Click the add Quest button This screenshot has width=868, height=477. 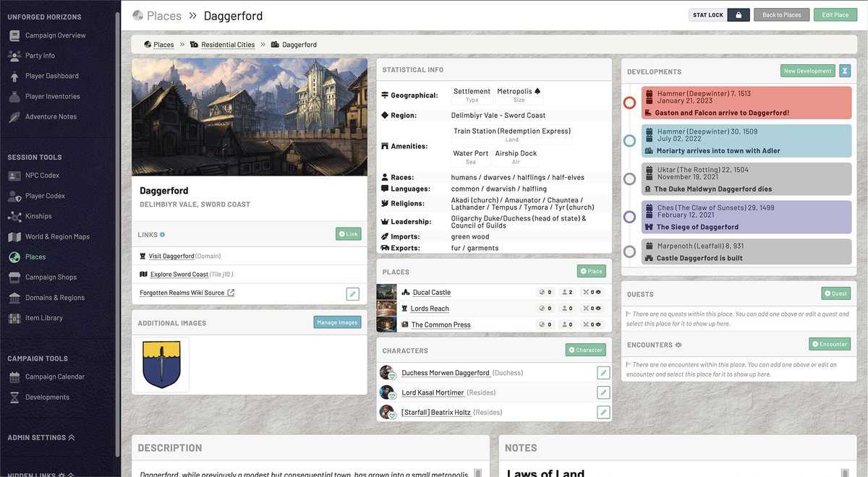[836, 293]
